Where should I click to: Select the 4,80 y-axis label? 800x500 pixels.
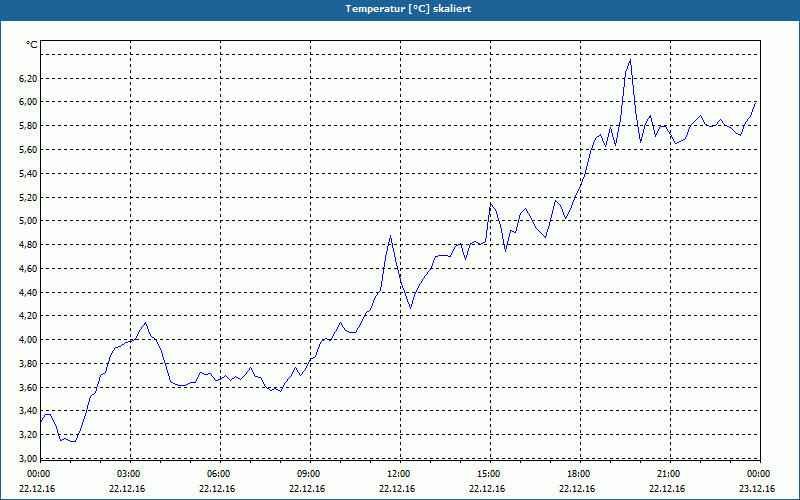[x=29, y=244]
